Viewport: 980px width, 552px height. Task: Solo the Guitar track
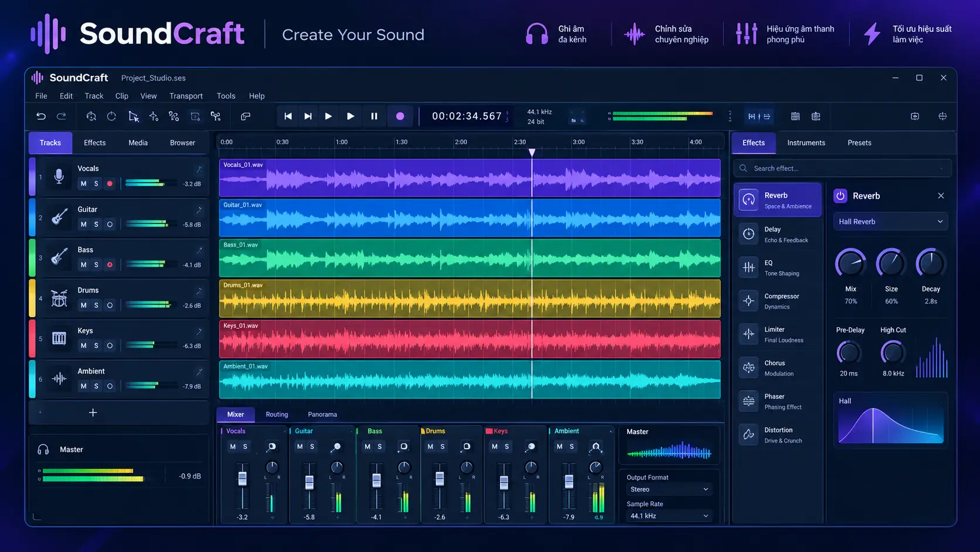pyautogui.click(x=96, y=224)
